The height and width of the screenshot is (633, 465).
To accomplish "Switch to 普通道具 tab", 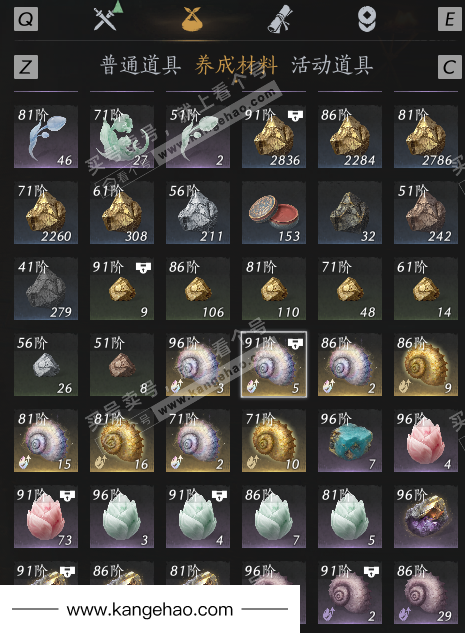I will tap(140, 65).
